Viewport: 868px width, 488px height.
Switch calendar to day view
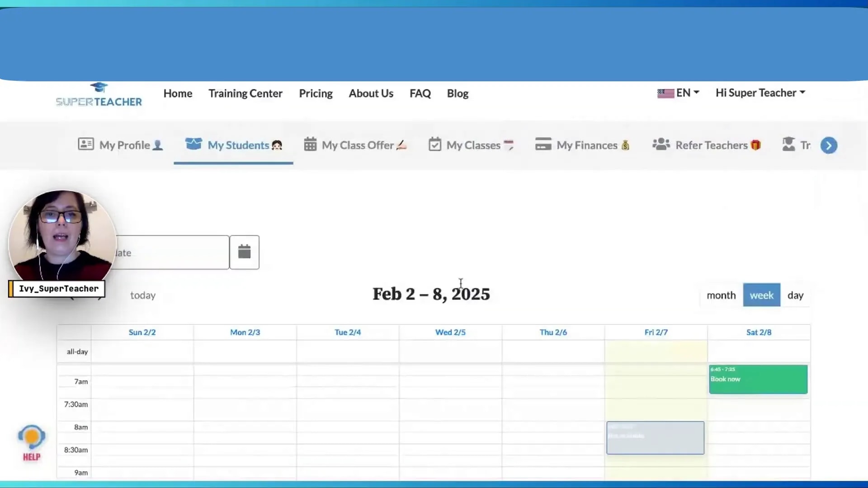796,295
